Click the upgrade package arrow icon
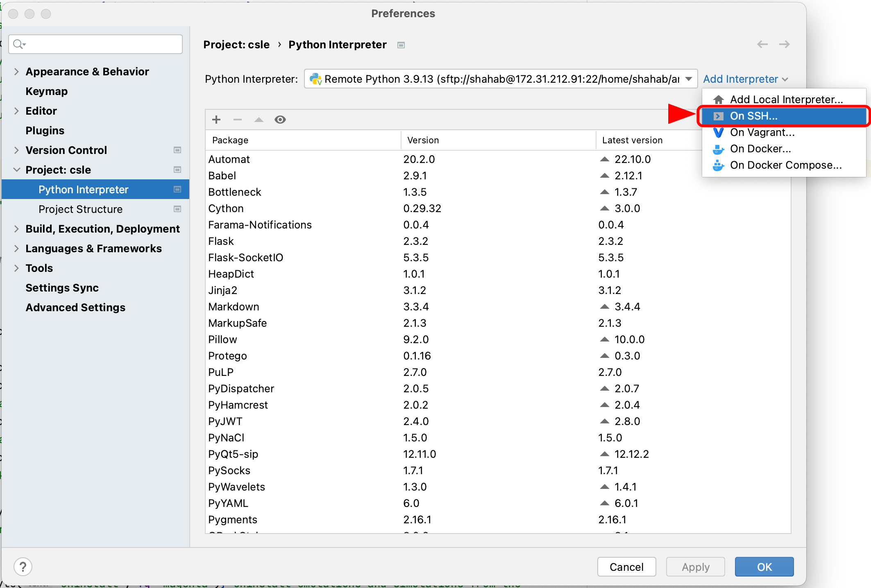The height and width of the screenshot is (588, 871). point(259,120)
